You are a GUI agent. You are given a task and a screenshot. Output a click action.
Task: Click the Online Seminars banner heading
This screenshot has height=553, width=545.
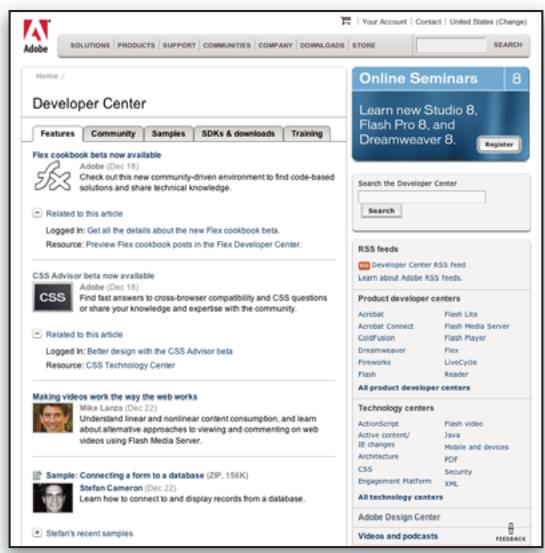tap(418, 78)
